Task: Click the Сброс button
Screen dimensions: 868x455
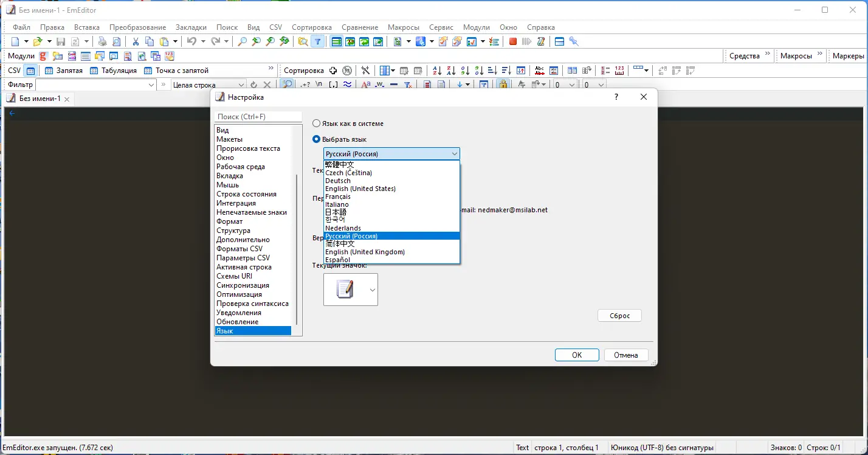Action: (x=619, y=316)
